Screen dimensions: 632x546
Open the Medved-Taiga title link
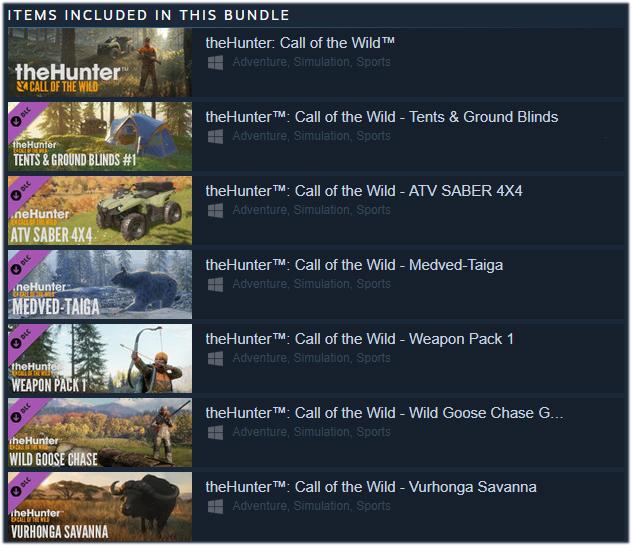click(x=354, y=265)
